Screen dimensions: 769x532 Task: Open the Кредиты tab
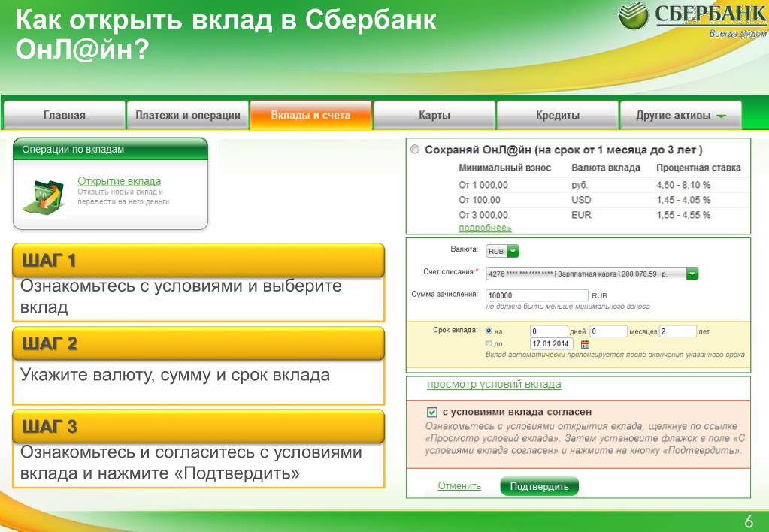coord(557,116)
